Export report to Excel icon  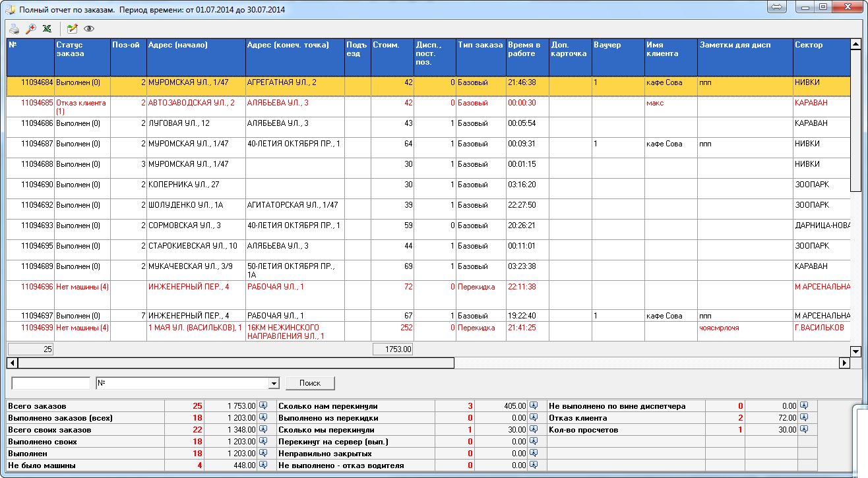click(47, 28)
